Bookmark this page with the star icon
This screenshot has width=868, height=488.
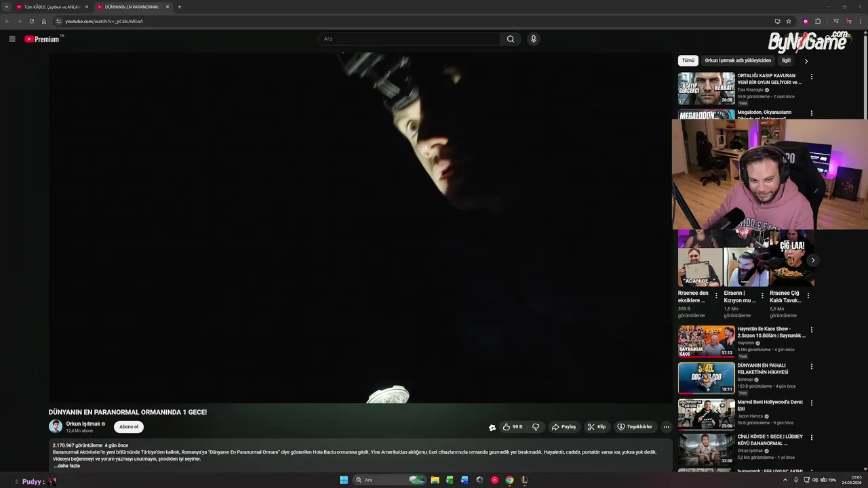point(789,21)
